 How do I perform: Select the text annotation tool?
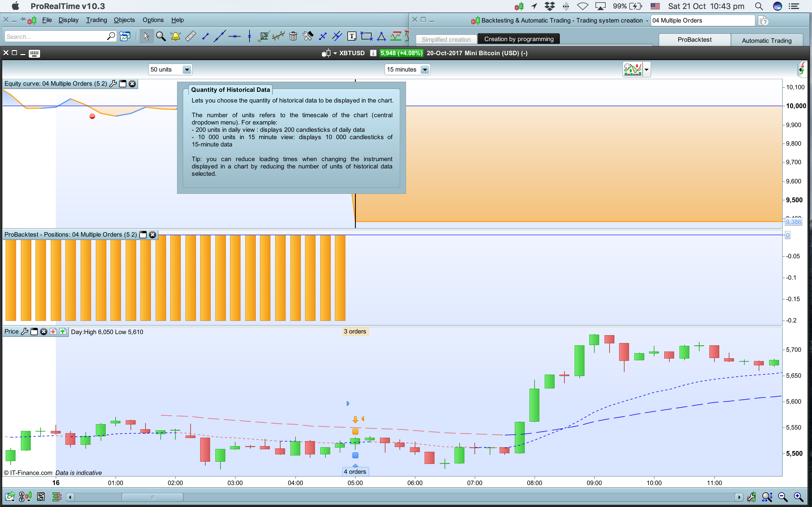pos(352,36)
